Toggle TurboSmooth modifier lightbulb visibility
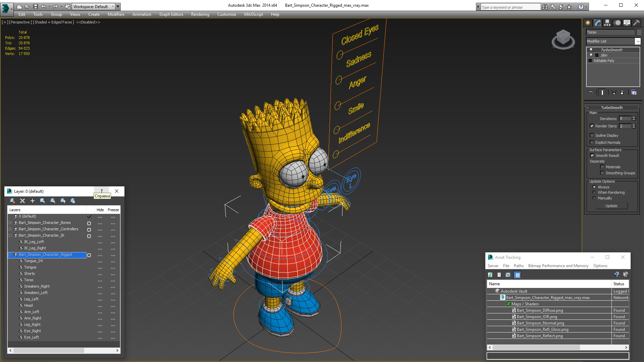This screenshot has height=362, width=644. [x=591, y=50]
